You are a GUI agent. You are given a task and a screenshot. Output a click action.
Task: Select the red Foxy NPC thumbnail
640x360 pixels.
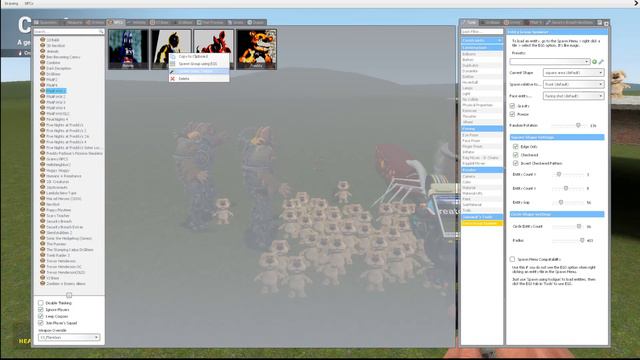pos(213,49)
